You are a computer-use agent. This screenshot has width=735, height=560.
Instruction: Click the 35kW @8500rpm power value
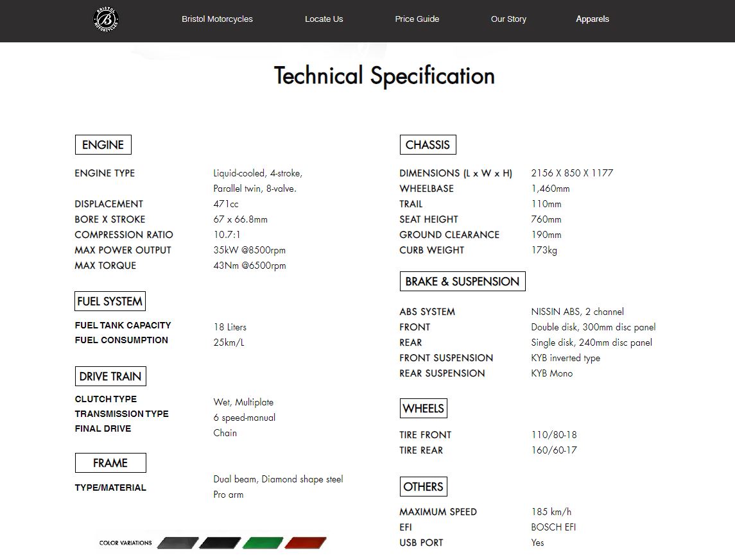[249, 251]
